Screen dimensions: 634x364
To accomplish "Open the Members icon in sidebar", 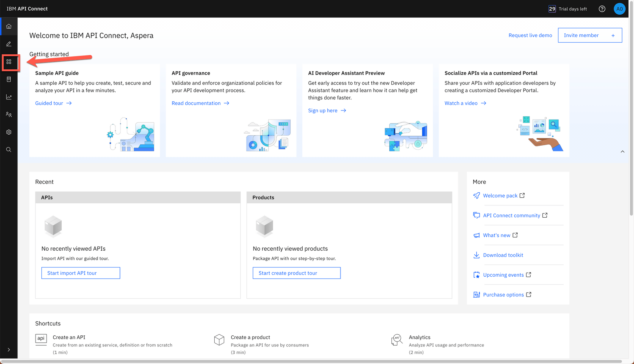I will 9,114.
